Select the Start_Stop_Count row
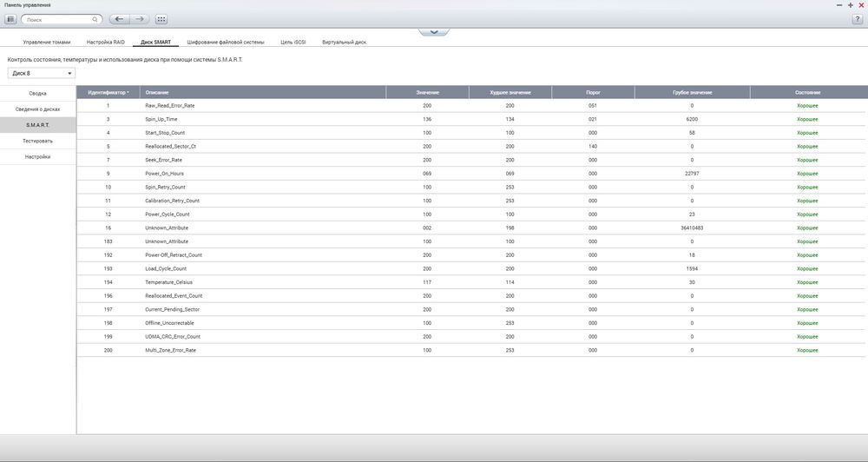Viewport: 868px width, 462px height. click(x=470, y=133)
